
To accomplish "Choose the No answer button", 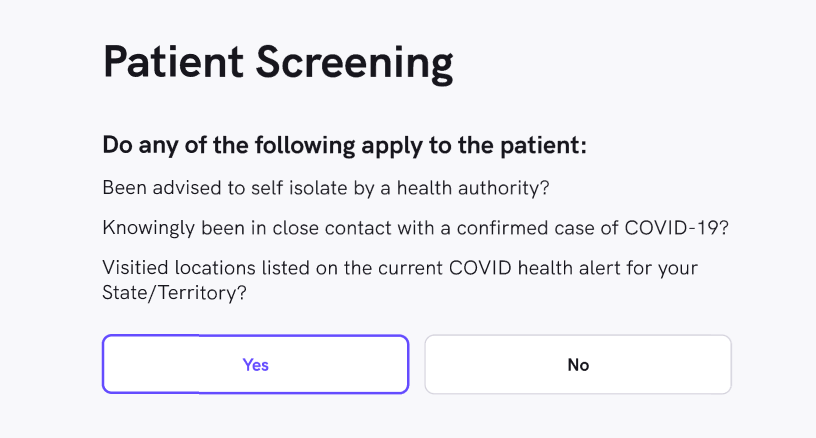I will (578, 365).
